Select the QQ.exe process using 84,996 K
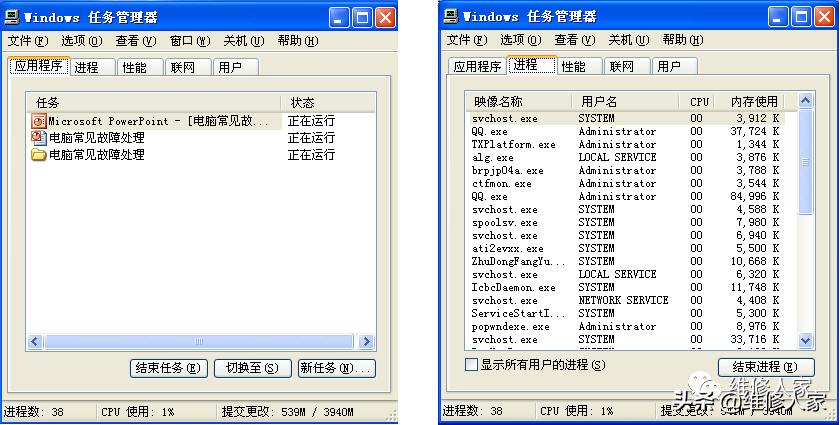This screenshot has width=840, height=425. tap(625, 197)
